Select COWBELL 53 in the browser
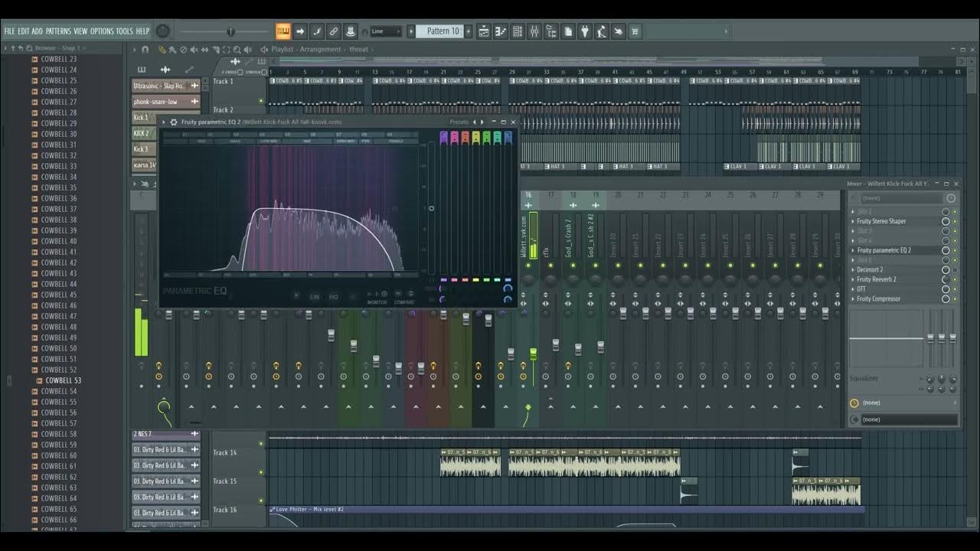The image size is (980, 551). pyautogui.click(x=64, y=380)
